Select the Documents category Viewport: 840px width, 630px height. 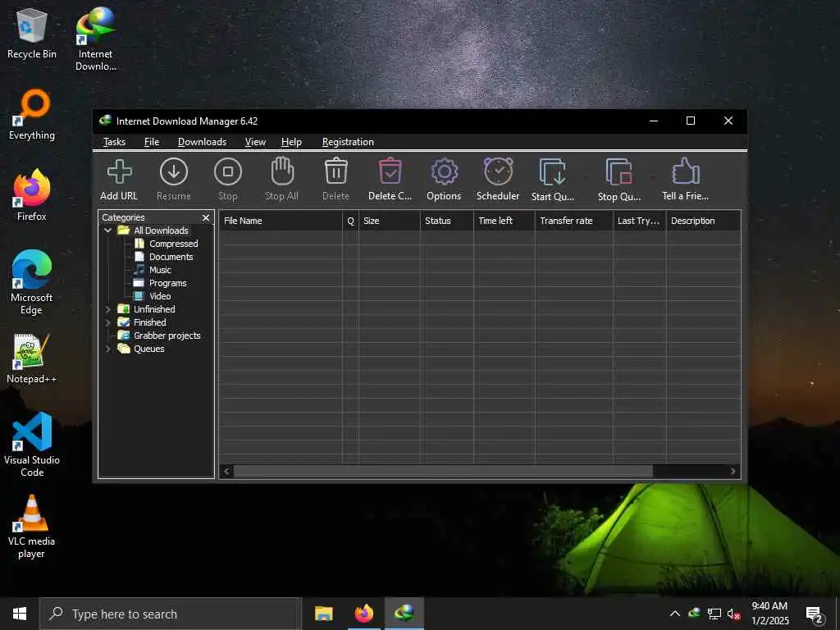tap(171, 257)
